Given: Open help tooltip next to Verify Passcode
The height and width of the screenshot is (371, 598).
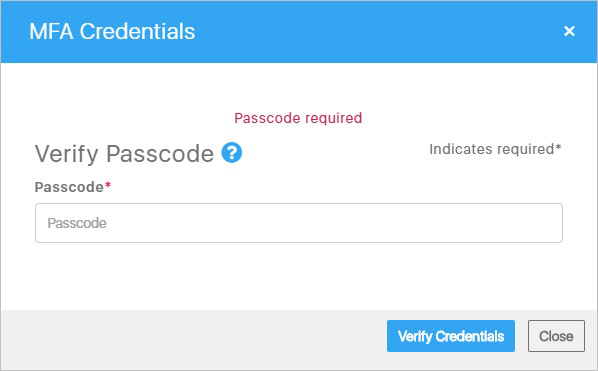Looking at the screenshot, I should pos(231,153).
